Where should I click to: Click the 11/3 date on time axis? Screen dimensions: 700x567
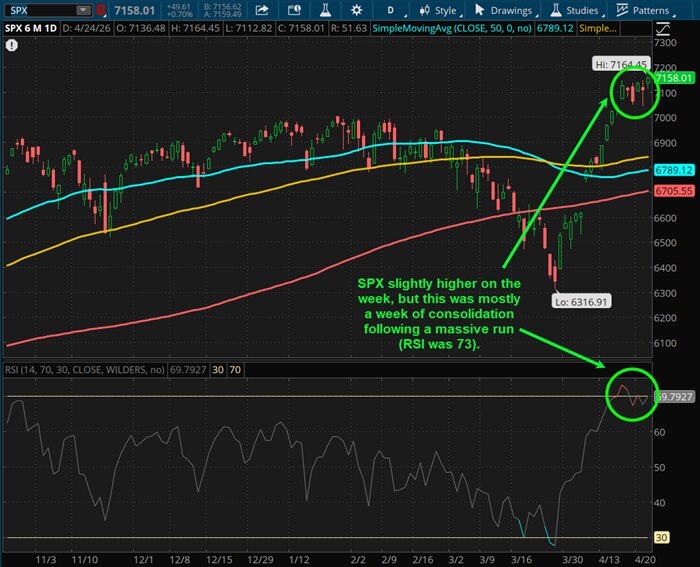pyautogui.click(x=46, y=560)
